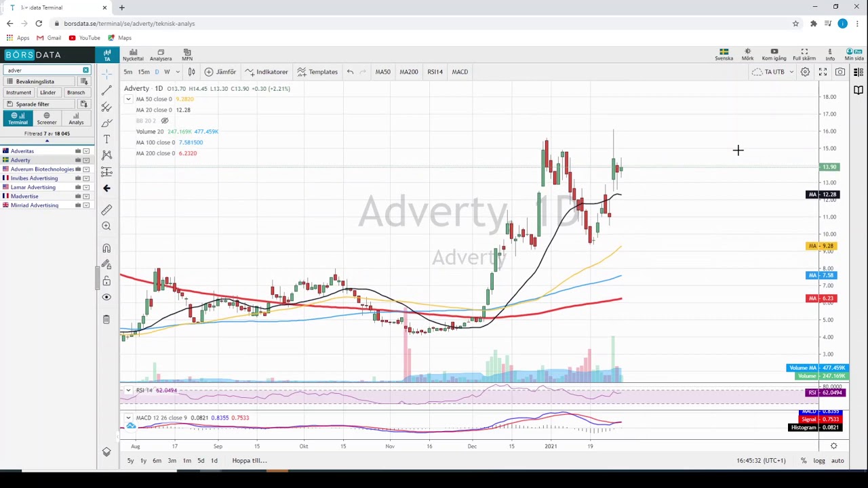
Task: Switch to Mörk dark theme
Action: point(747,54)
